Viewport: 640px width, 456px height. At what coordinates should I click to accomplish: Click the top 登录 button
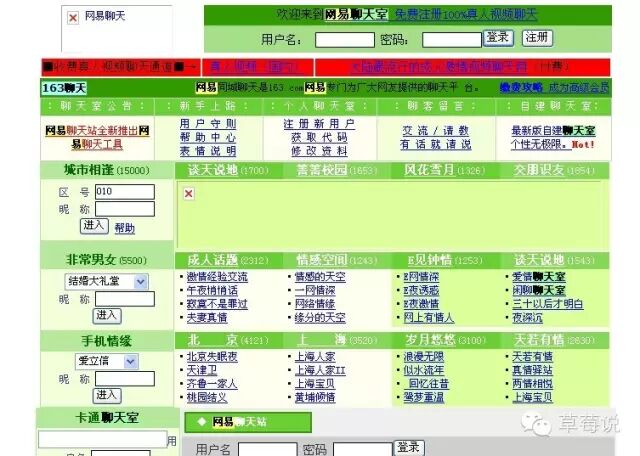[498, 38]
